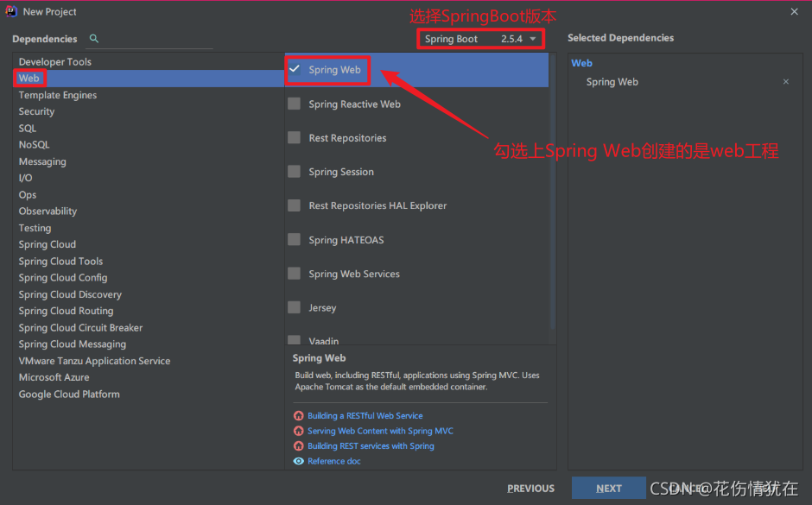The image size is (812, 505).
Task: Open the Reference doc link
Action: tap(334, 461)
